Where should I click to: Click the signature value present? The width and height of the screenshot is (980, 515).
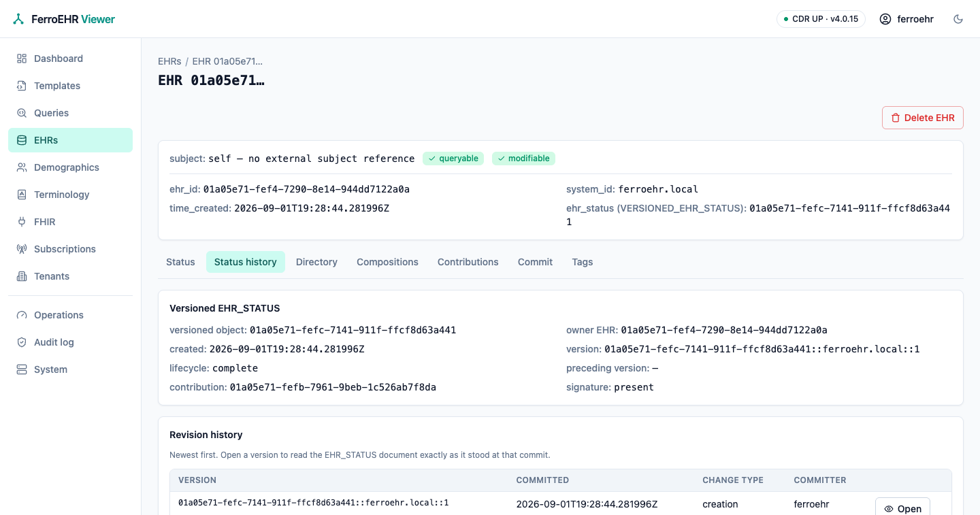[x=634, y=387]
